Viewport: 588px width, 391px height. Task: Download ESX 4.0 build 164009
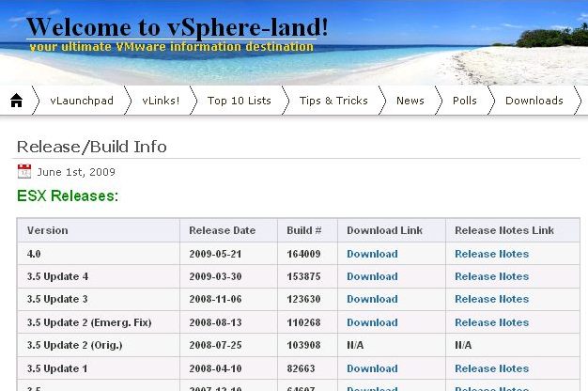[x=372, y=254]
